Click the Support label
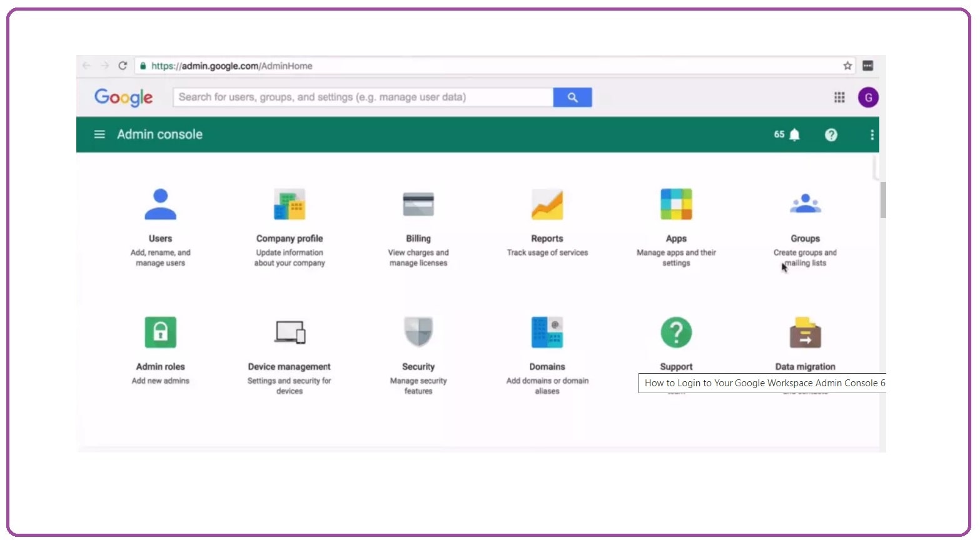980x545 pixels. (676, 367)
